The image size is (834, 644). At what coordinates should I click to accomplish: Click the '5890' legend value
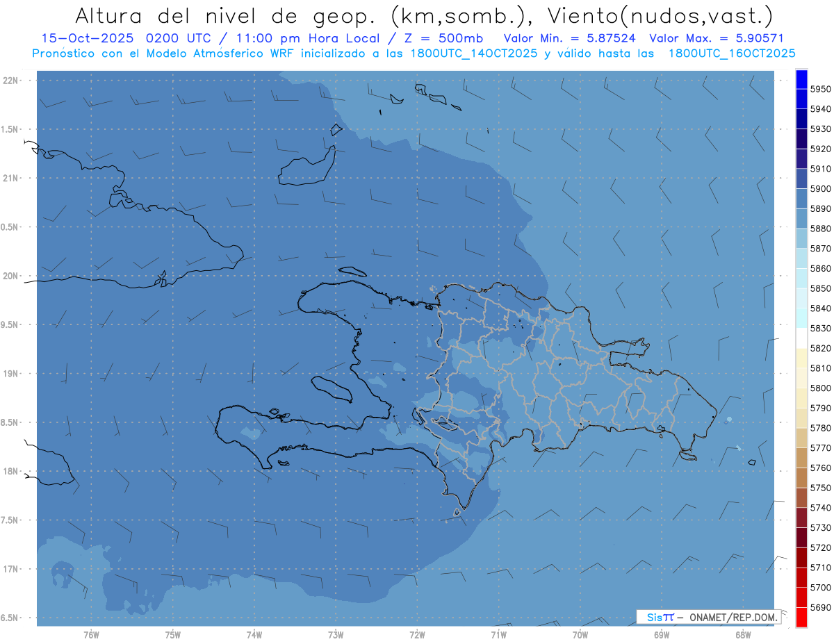(821, 208)
